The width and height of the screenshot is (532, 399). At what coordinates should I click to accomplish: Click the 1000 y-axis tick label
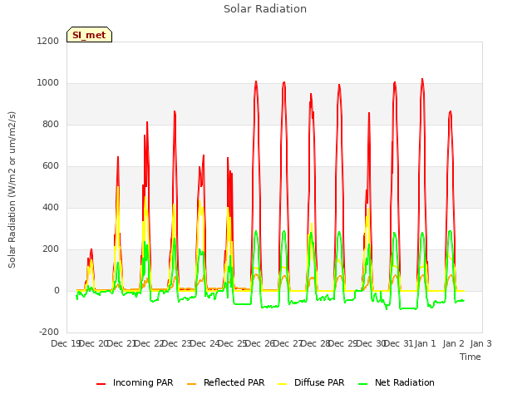48,83
